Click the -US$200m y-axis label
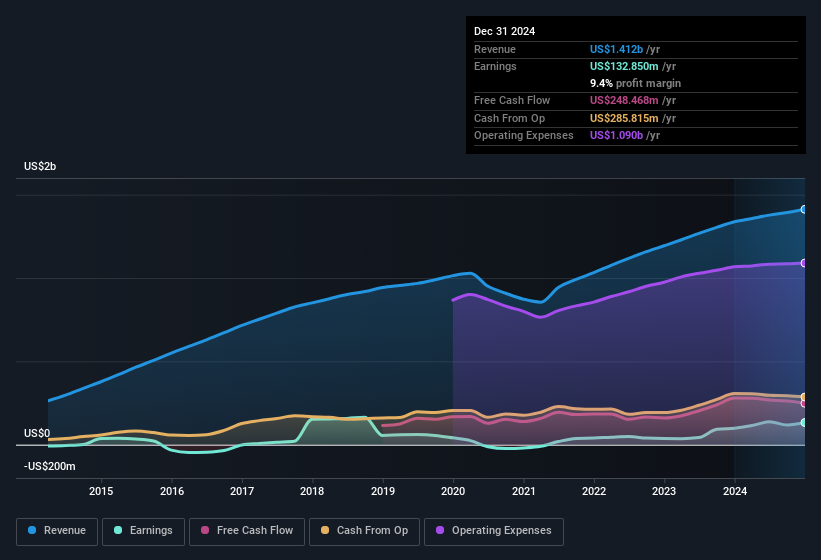The height and width of the screenshot is (560, 821). coord(50,466)
